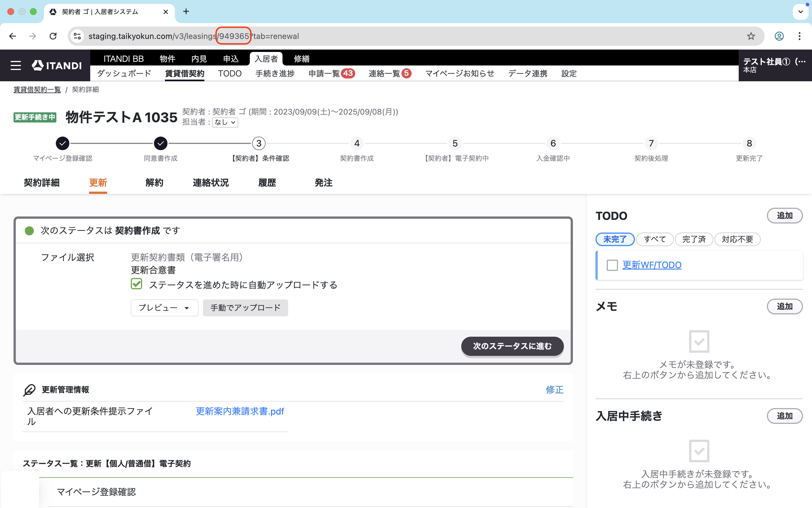Go to ダッシュボード
This screenshot has width=812, height=508.
point(124,74)
